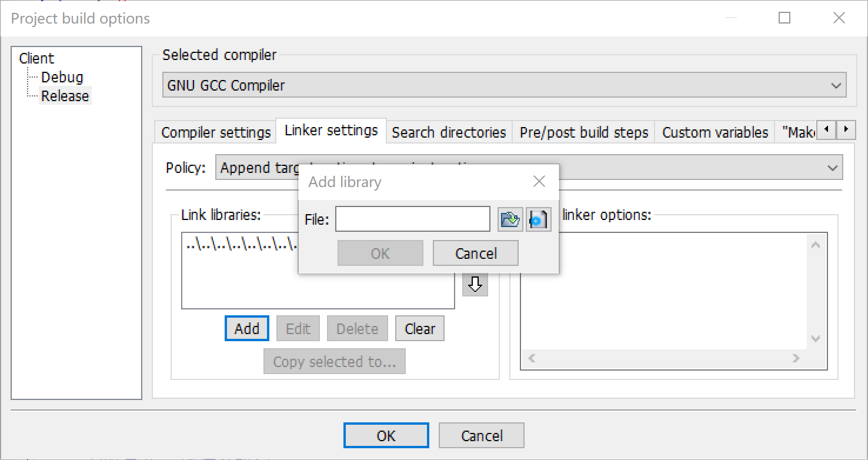Switch to the Compiler settings tab
This screenshot has height=460, width=868.
(x=215, y=132)
